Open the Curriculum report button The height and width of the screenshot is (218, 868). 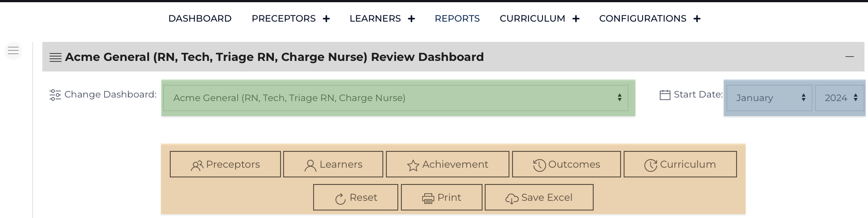(680, 164)
